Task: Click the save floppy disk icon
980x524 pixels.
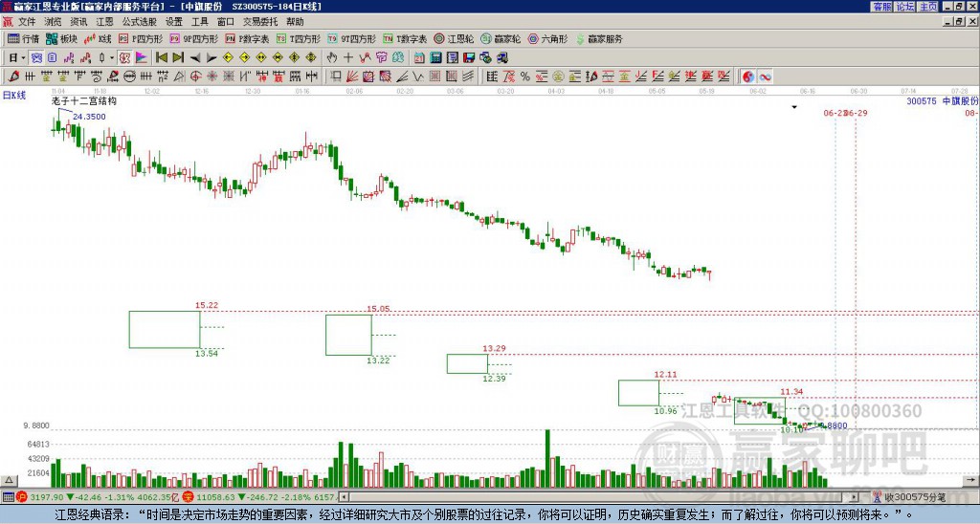Action: click(x=469, y=58)
